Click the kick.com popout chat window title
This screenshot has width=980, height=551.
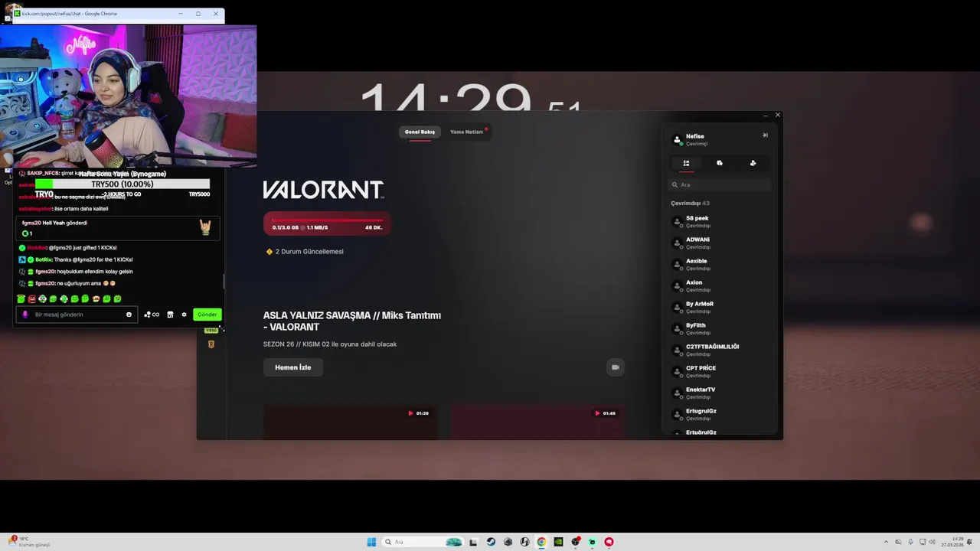point(70,14)
